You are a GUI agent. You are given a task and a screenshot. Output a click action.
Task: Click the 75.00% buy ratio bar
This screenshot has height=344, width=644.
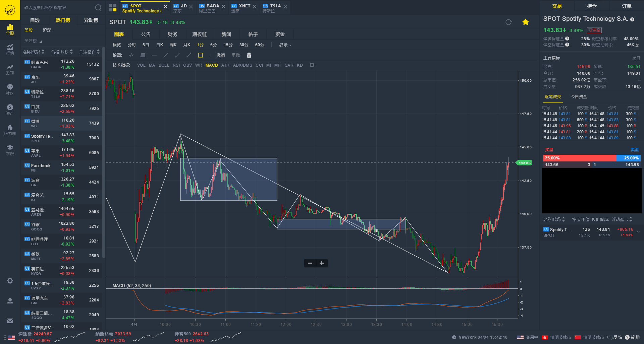coord(580,158)
